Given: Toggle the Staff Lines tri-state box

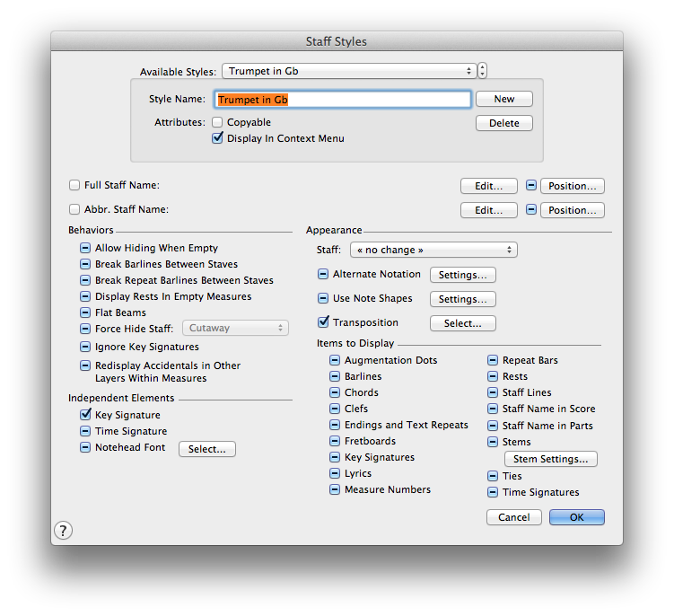Looking at the screenshot, I should click(493, 392).
